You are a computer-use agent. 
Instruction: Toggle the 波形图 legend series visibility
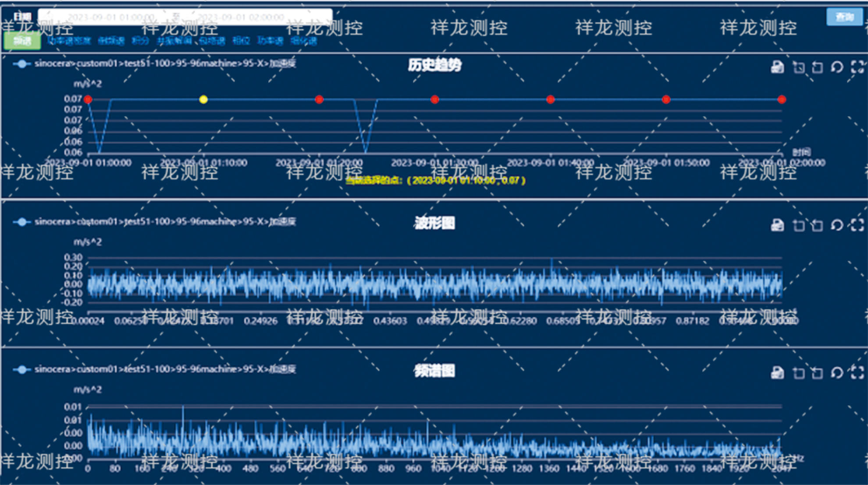tap(22, 222)
